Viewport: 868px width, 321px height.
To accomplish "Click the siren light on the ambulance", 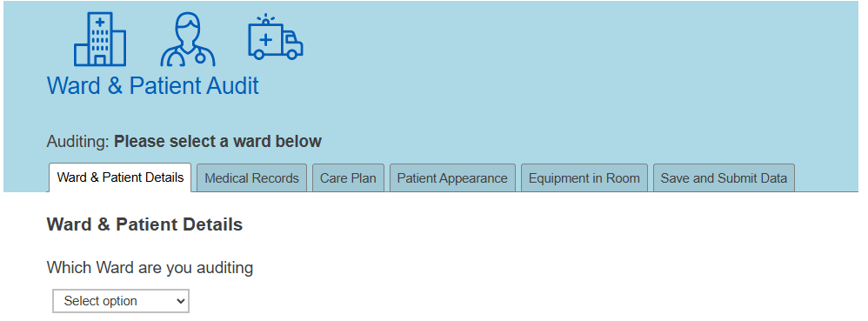I will click(266, 18).
